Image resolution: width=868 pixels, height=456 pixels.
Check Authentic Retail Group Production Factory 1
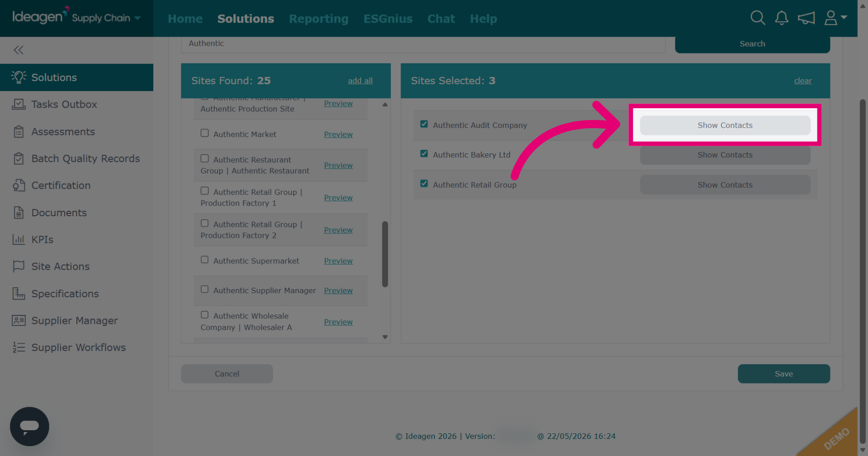pyautogui.click(x=205, y=191)
